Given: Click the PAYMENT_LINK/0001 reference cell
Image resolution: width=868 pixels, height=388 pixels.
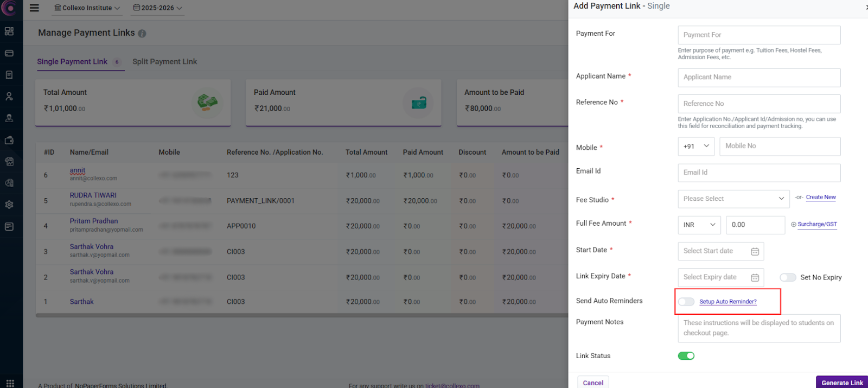Looking at the screenshot, I should coord(260,201).
